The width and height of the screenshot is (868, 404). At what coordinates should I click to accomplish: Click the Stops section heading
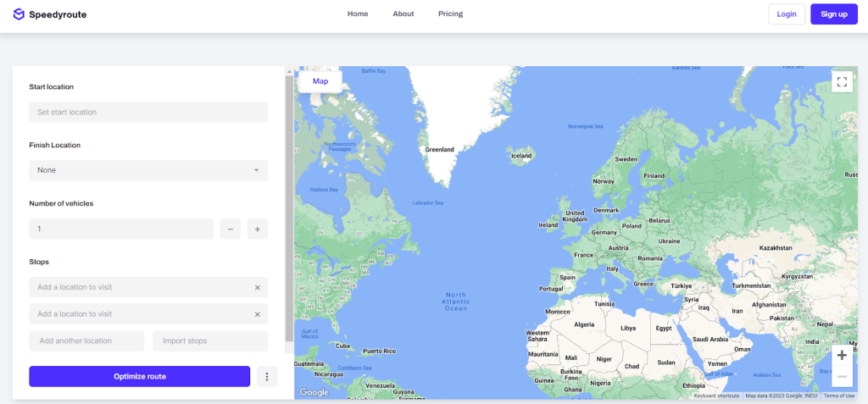(x=39, y=262)
